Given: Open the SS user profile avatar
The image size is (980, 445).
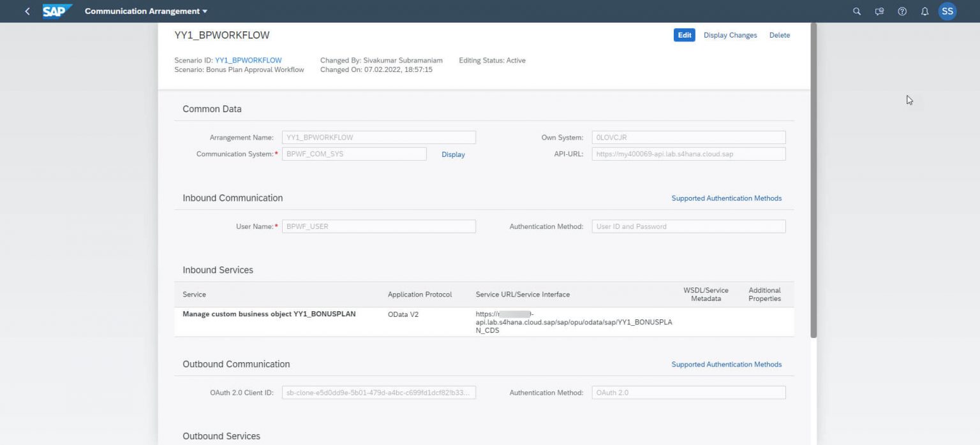Looking at the screenshot, I should click(x=947, y=11).
